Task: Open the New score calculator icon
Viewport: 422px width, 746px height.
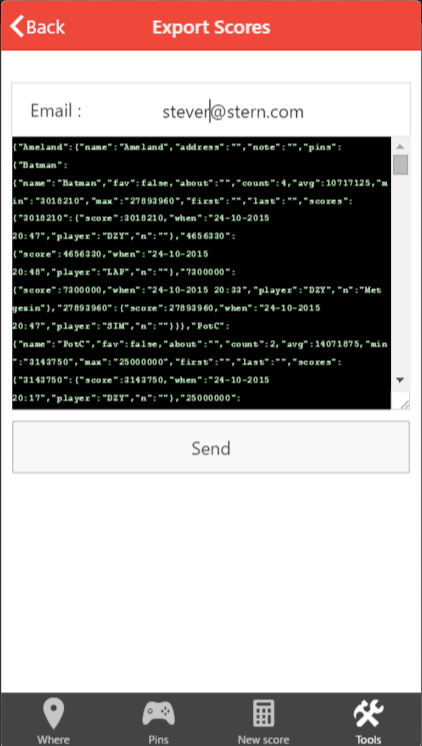Action: point(263,714)
